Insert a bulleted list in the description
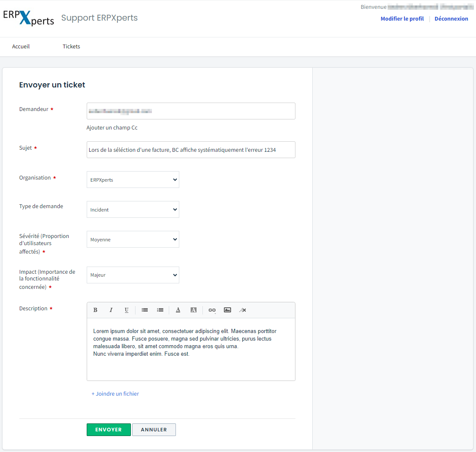Screen dimensions: 476x452 144,310
